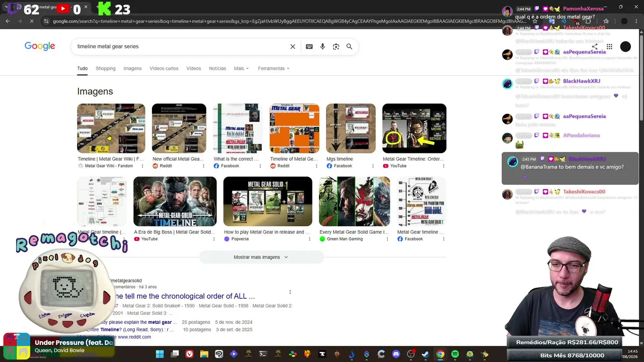Image resolution: width=644 pixels, height=362 pixels.
Task: Open the Windows Start menu
Action: tap(159, 354)
